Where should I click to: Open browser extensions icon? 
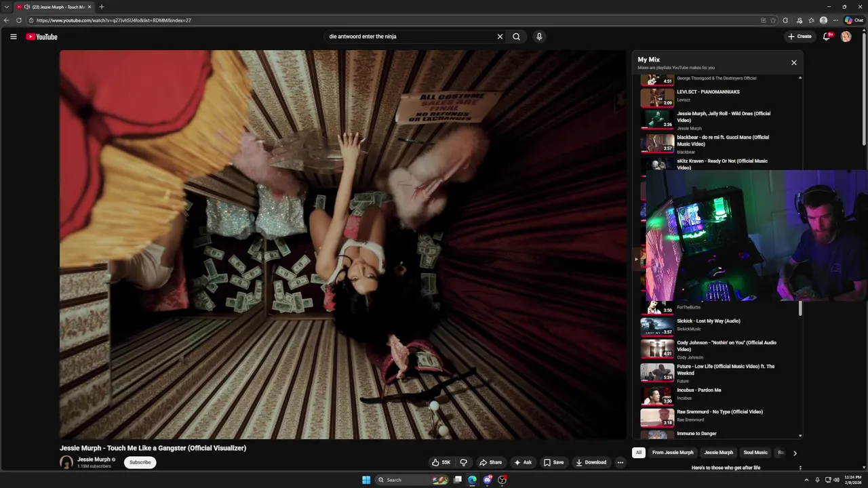pyautogui.click(x=785, y=20)
